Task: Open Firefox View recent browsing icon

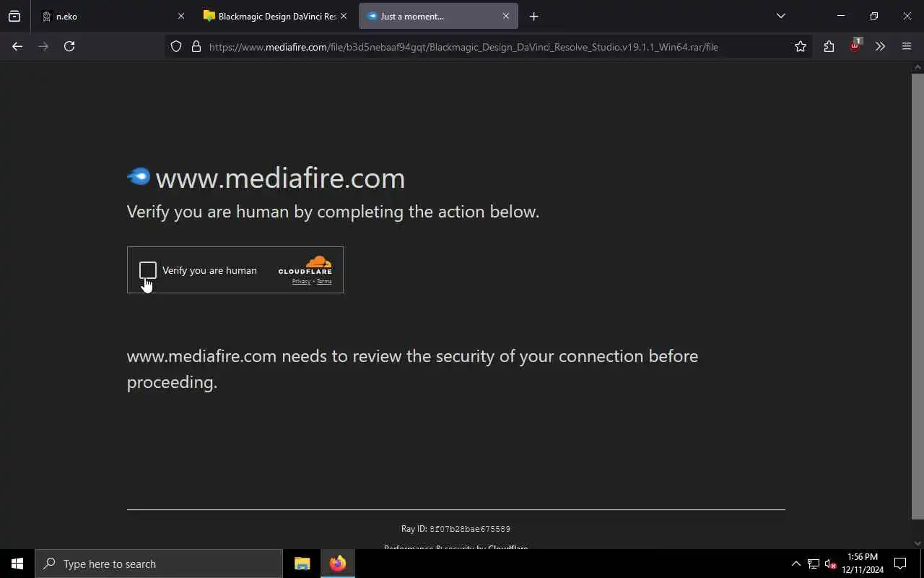Action: 14,16
